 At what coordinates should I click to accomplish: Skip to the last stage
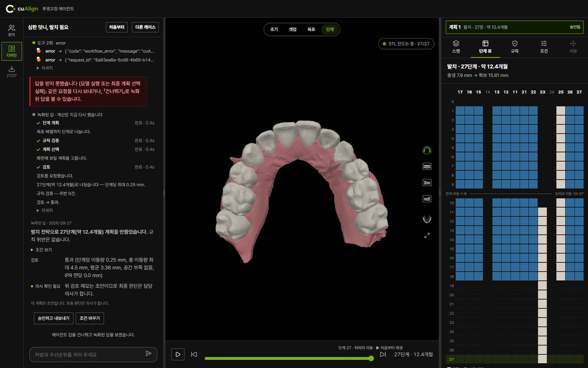click(x=383, y=354)
